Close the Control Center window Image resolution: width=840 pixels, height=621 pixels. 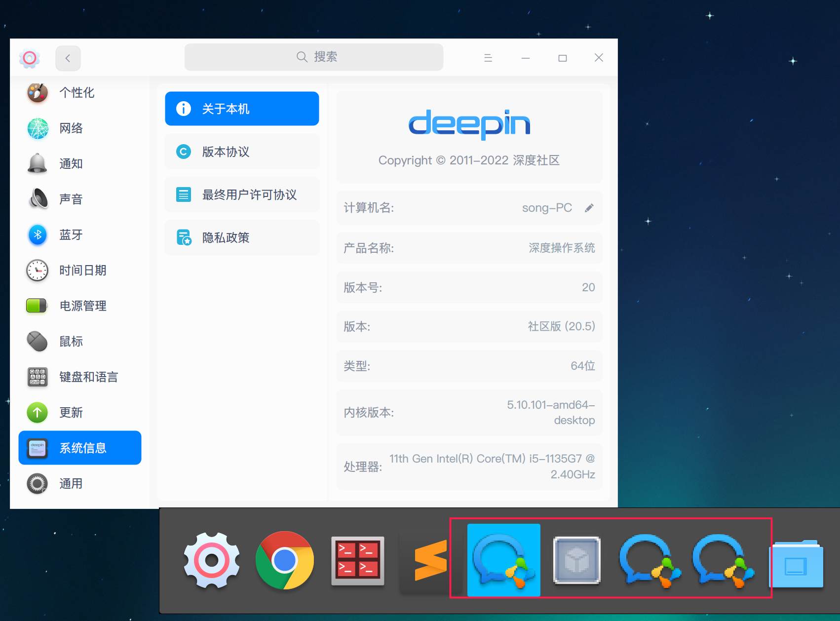tap(599, 58)
